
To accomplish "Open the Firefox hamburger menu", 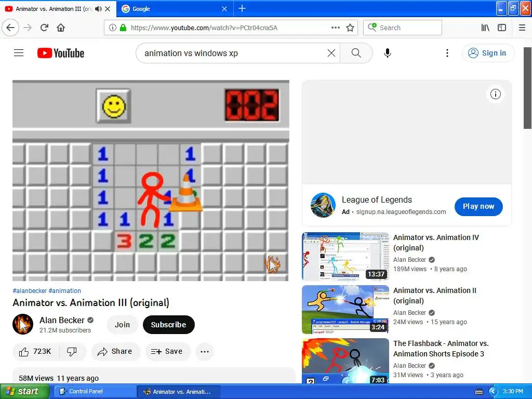I will pos(522,28).
